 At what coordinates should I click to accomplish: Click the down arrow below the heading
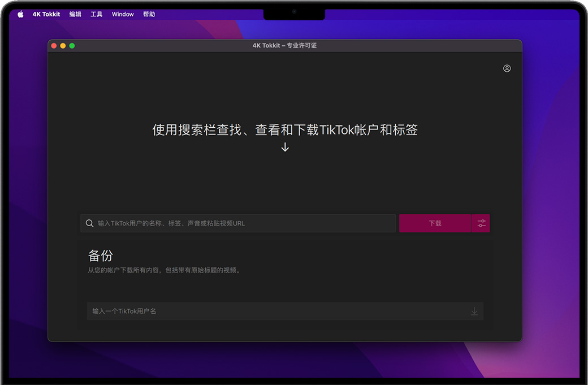pyautogui.click(x=285, y=147)
